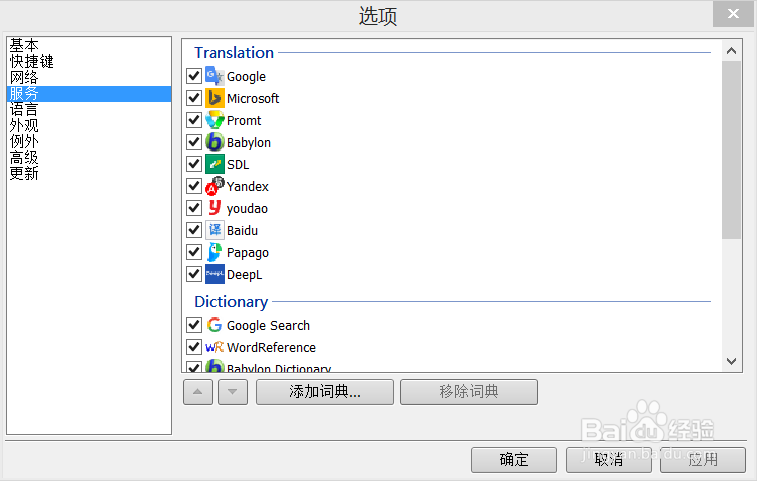The width and height of the screenshot is (757, 481).
Task: Click the scroll down arrow of services list
Action: pos(731,361)
